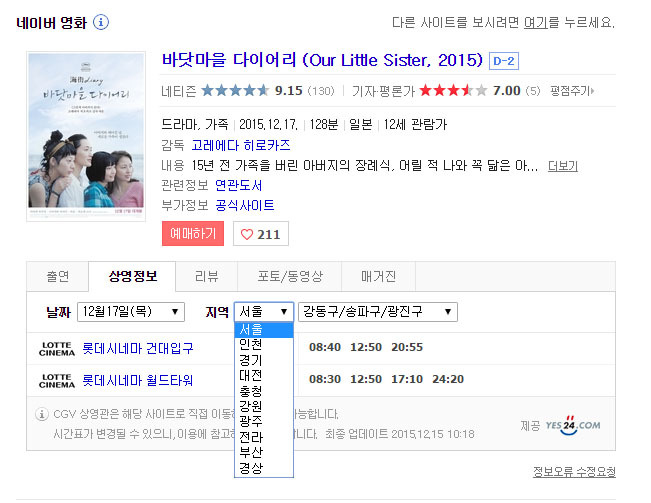Click the info icon beside the CGV notice

[42, 414]
